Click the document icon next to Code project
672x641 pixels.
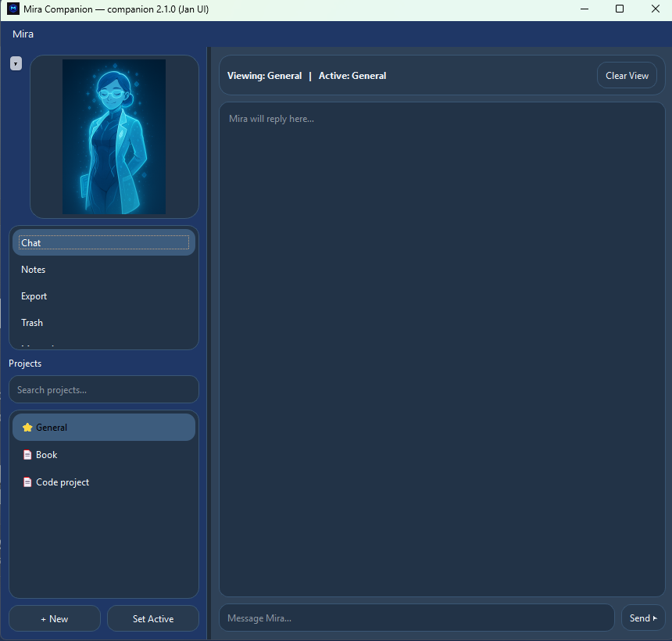point(27,482)
